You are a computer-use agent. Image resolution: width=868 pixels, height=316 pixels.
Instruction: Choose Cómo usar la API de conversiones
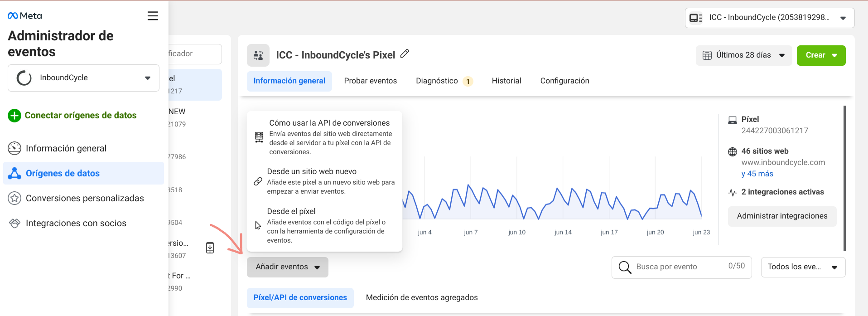[324, 137]
